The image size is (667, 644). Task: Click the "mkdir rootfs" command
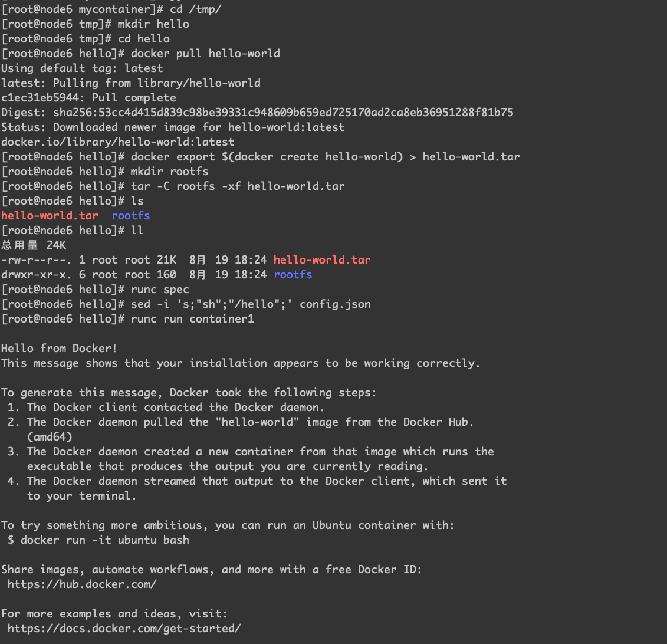tap(170, 172)
